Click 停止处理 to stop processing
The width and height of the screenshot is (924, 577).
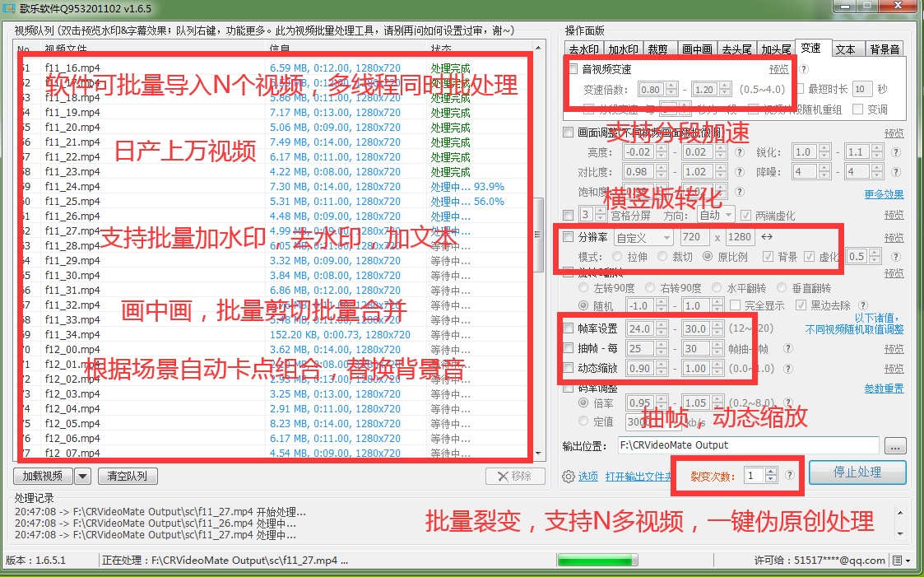point(858,472)
